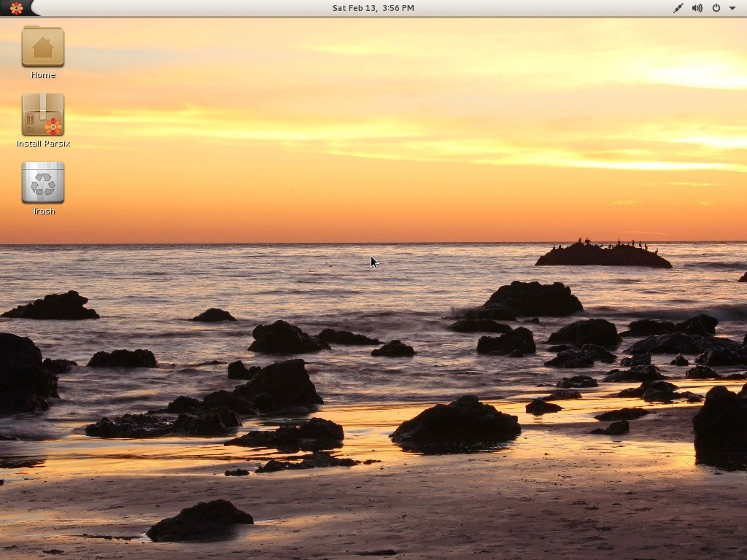Open the Parsix flower activities menu
The image size is (747, 560).
(16, 8)
